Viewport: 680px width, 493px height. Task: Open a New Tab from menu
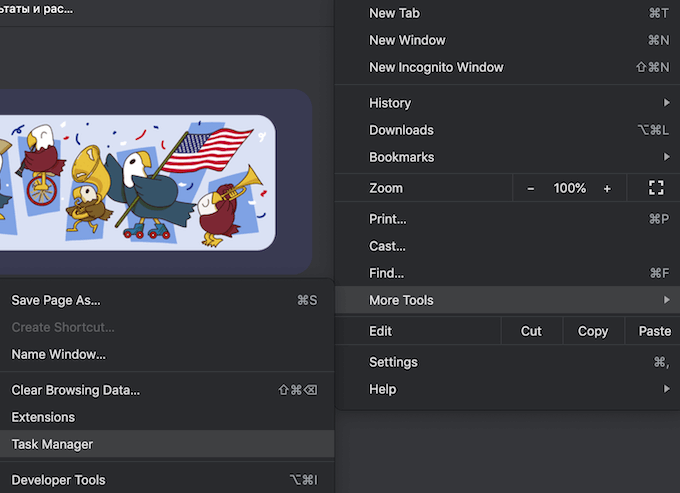click(394, 13)
